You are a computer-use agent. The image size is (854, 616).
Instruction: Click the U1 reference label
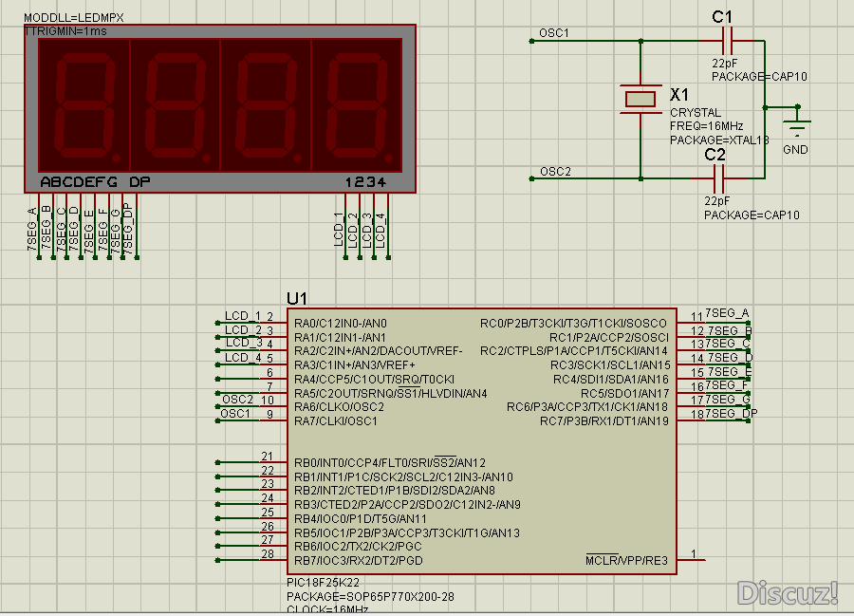(x=297, y=298)
